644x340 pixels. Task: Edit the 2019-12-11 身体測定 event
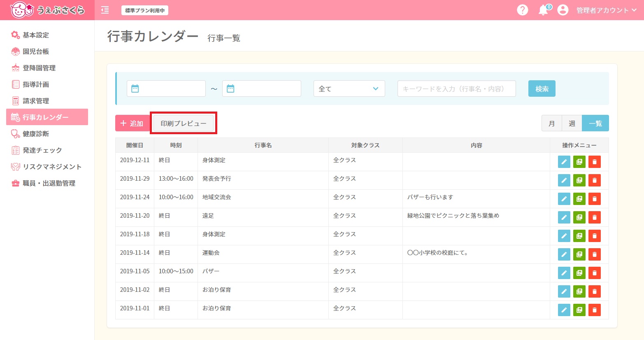tap(564, 162)
